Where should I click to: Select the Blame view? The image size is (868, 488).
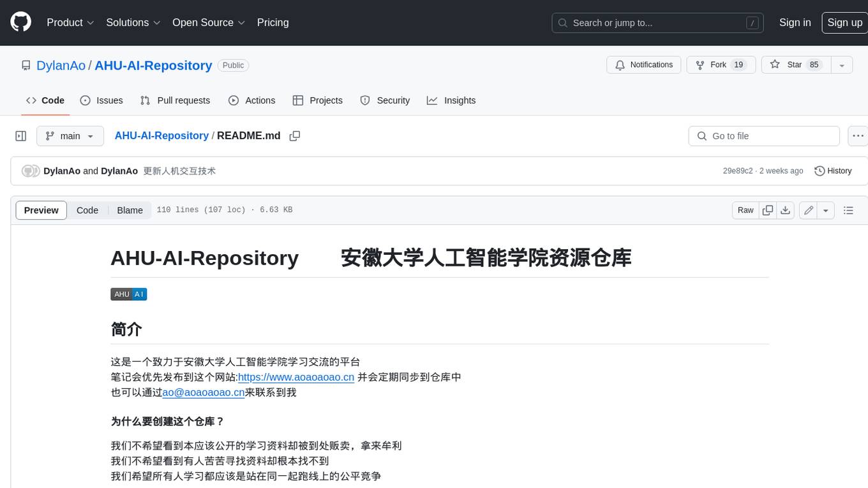point(130,210)
